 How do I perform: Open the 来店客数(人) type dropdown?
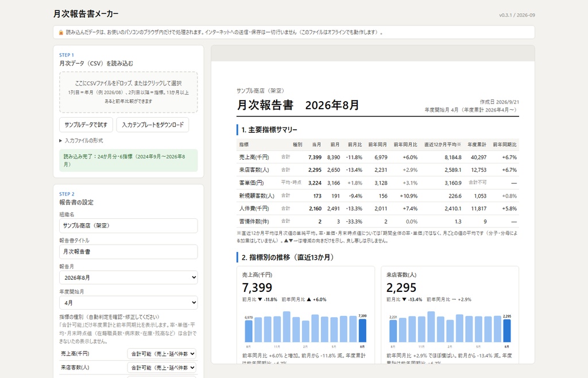[x=161, y=368]
